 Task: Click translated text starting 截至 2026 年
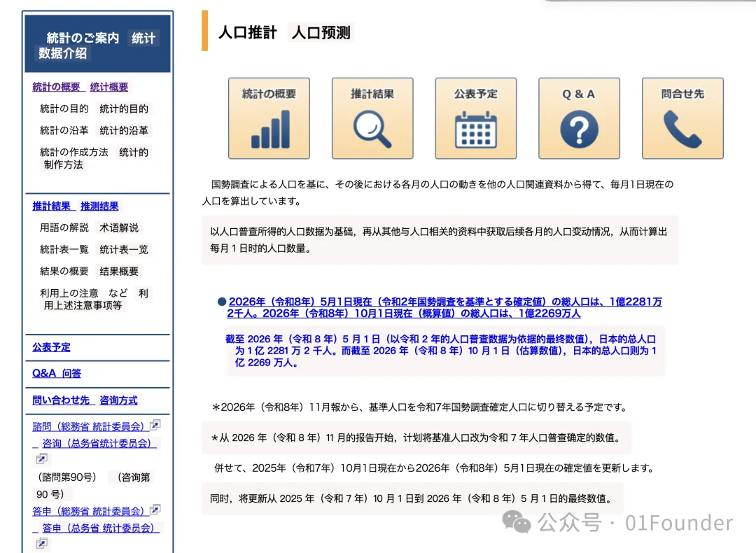441,351
